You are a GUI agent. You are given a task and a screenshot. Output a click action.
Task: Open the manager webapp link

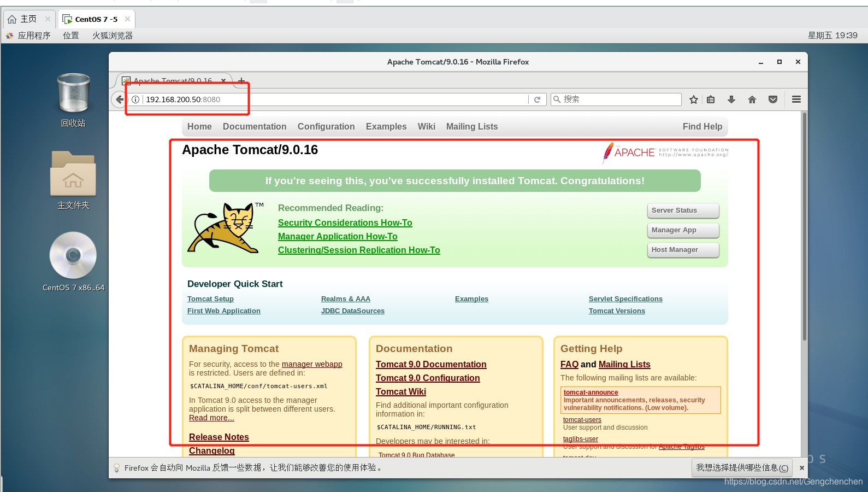coord(312,364)
